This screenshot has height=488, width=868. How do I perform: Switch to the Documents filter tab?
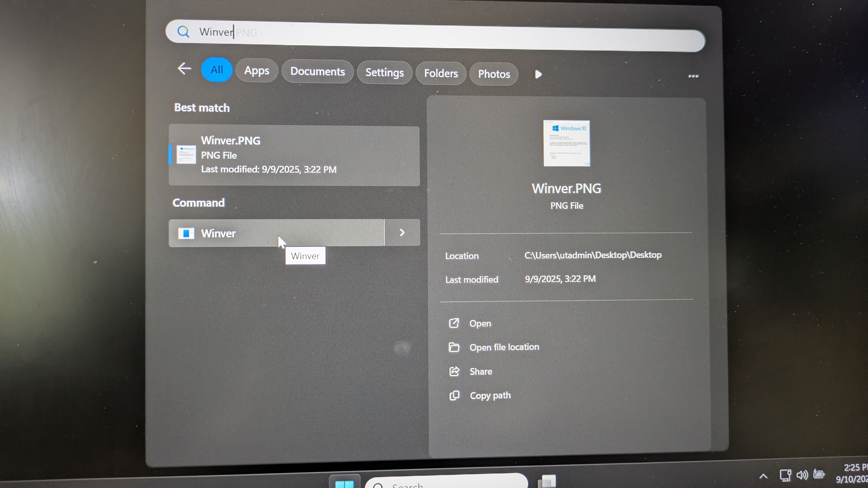tap(317, 71)
